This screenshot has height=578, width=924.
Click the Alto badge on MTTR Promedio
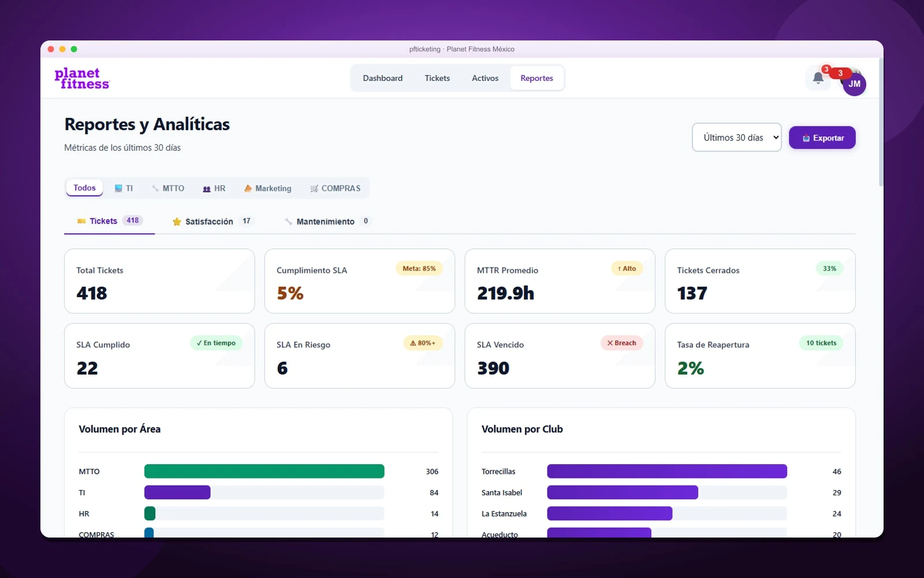(x=627, y=269)
